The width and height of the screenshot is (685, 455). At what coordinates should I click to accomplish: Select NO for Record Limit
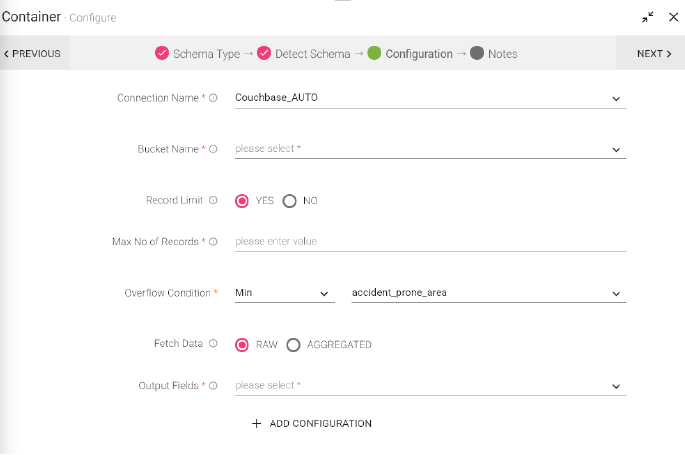pos(290,200)
